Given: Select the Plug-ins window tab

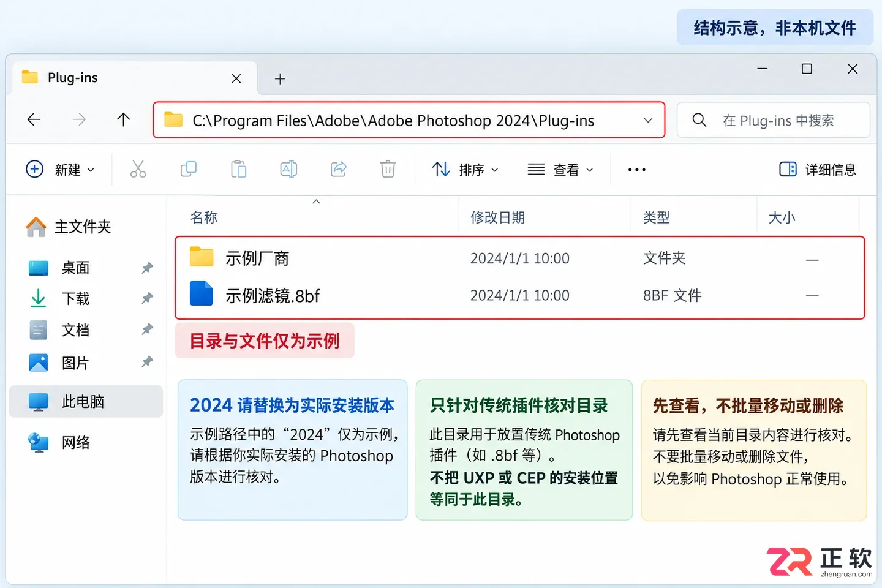Looking at the screenshot, I should point(135,78).
